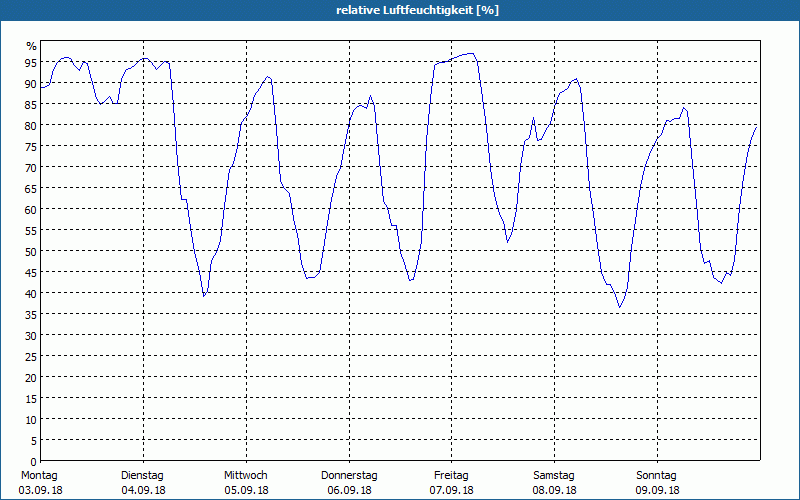Select the 0 y-axis tick label

coord(34,462)
